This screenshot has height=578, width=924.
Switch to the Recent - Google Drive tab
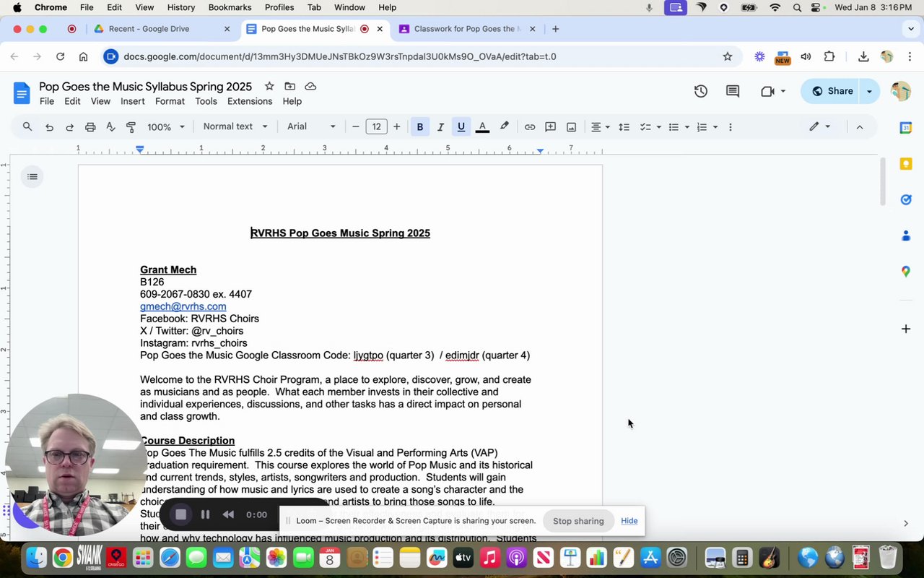(162, 29)
